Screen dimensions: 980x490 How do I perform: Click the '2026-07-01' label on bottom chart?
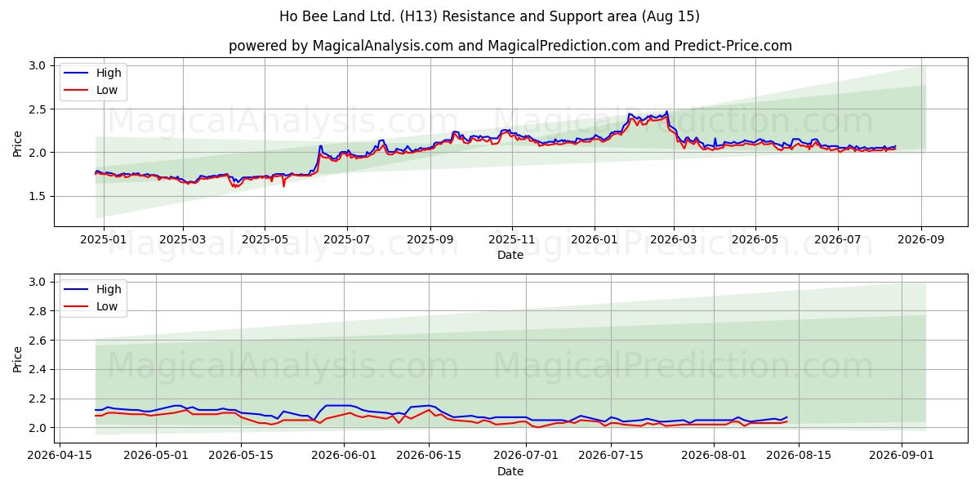click(x=525, y=456)
